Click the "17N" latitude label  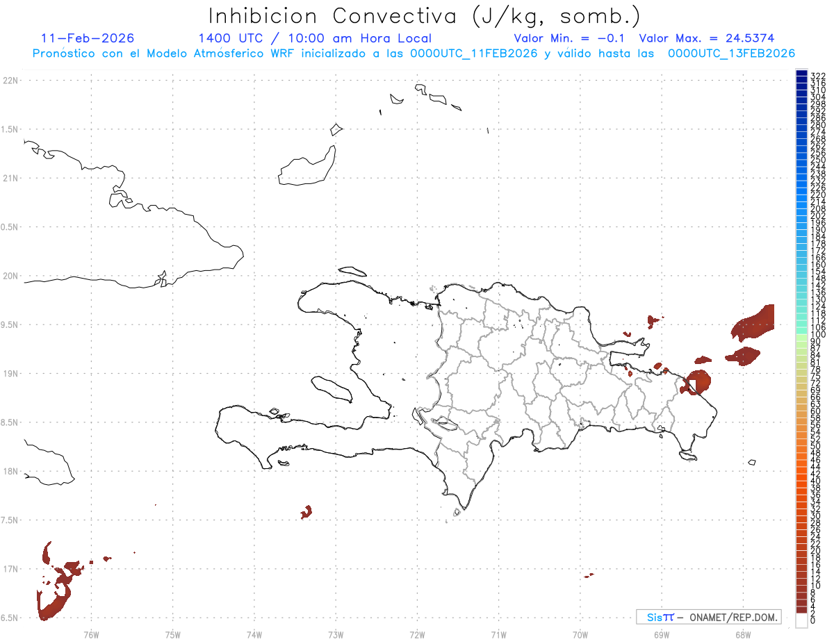pos(10,569)
